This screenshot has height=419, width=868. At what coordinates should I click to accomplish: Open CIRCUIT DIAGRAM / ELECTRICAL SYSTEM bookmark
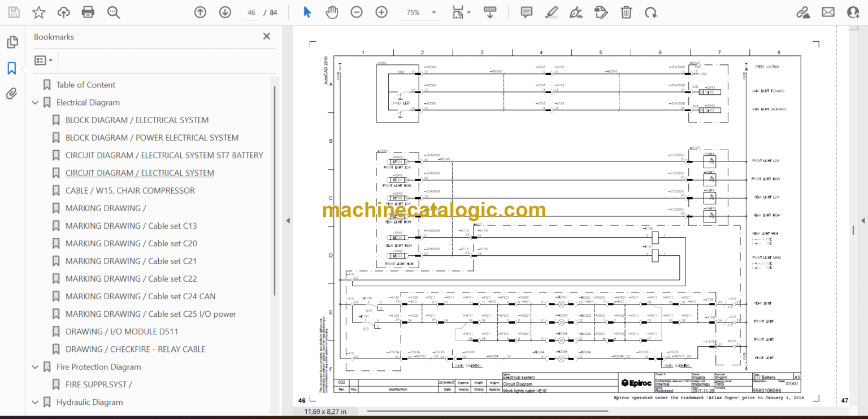140,173
